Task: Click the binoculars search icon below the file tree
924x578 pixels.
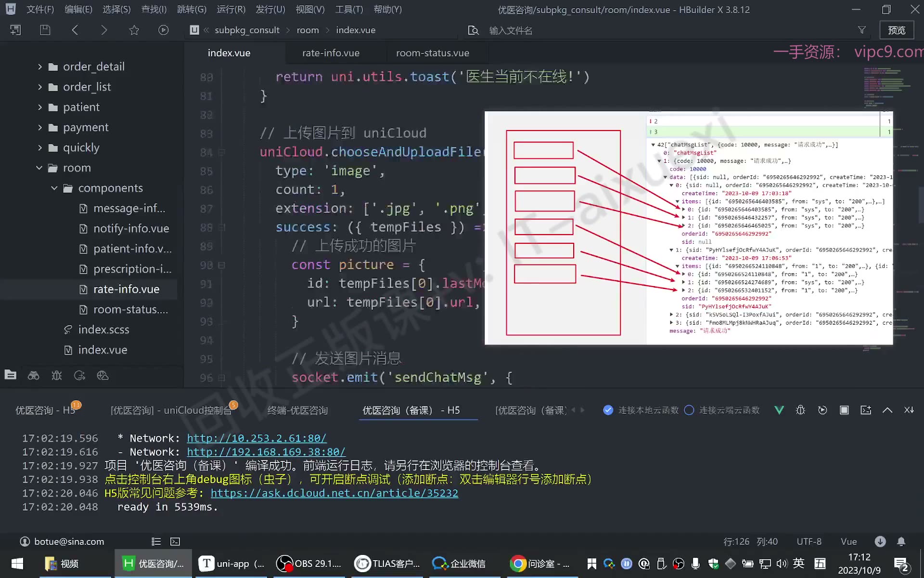Action: click(x=33, y=375)
